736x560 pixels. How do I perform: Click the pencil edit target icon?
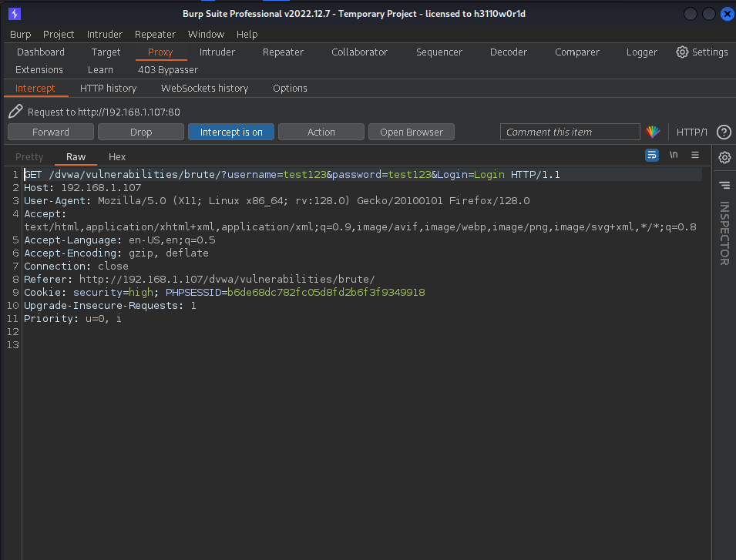(15, 112)
